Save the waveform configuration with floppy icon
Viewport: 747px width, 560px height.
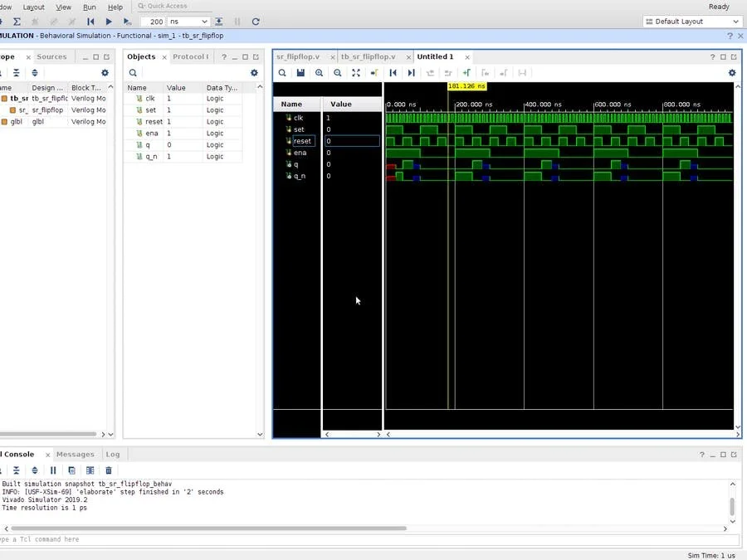coord(300,73)
